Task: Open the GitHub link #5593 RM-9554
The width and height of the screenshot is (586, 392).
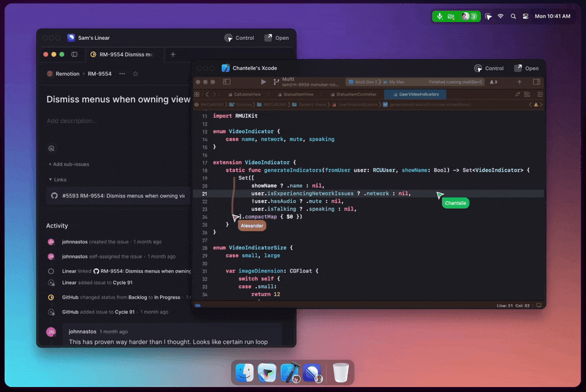Action: click(118, 196)
